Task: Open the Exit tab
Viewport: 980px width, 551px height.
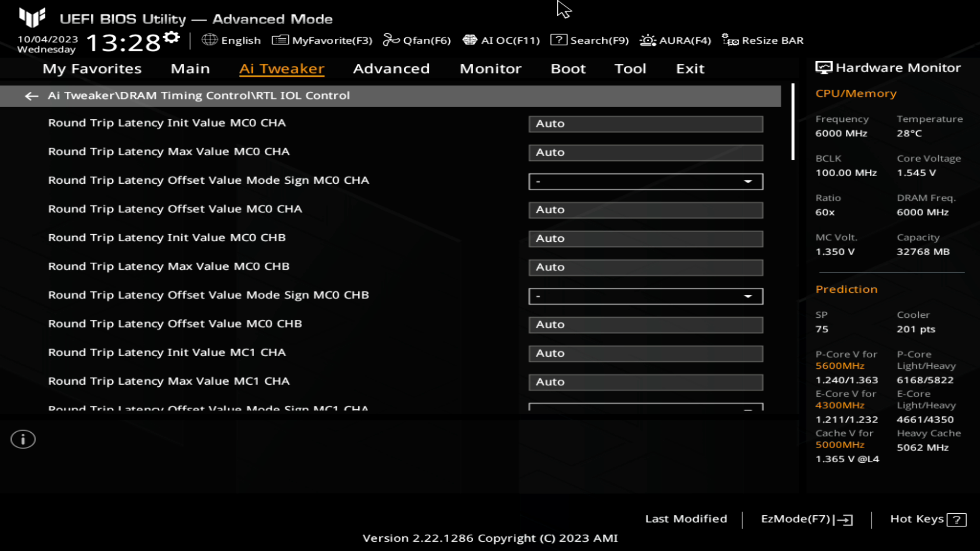Action: [x=690, y=69]
